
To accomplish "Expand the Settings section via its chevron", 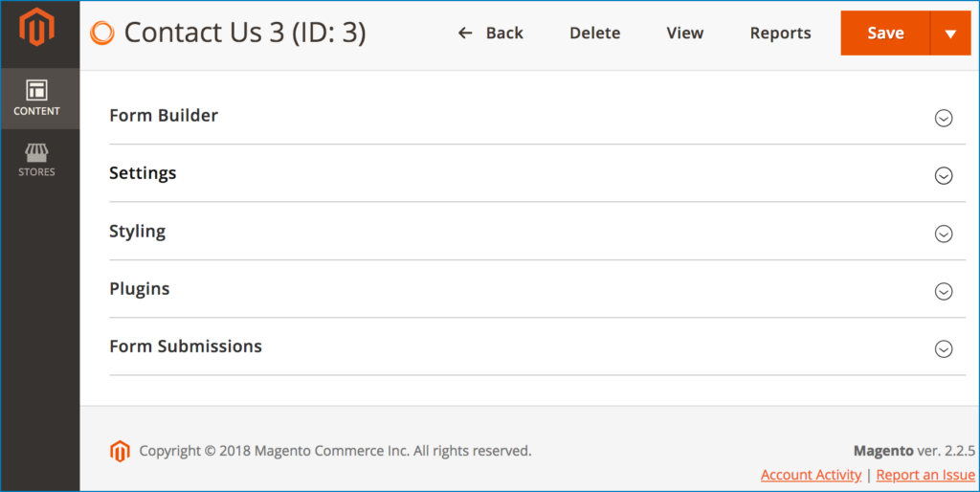I will coord(944,176).
